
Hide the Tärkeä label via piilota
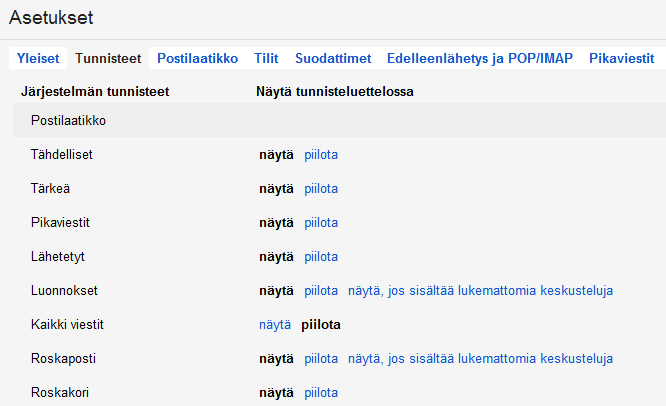(321, 189)
